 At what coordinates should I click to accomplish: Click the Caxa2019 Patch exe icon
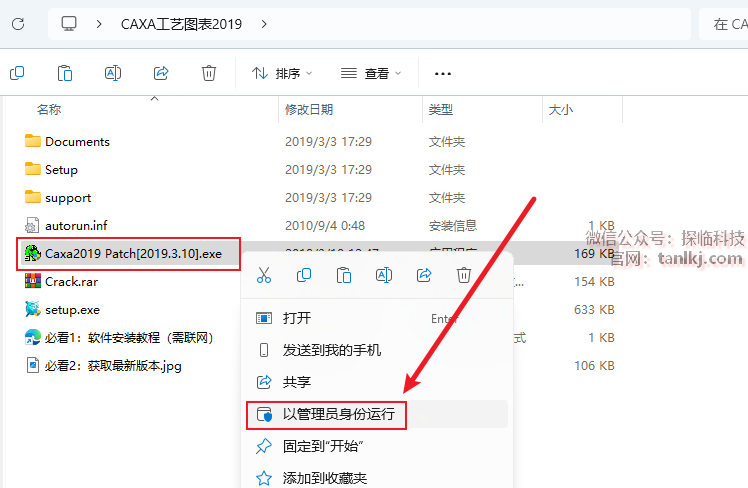pos(32,253)
